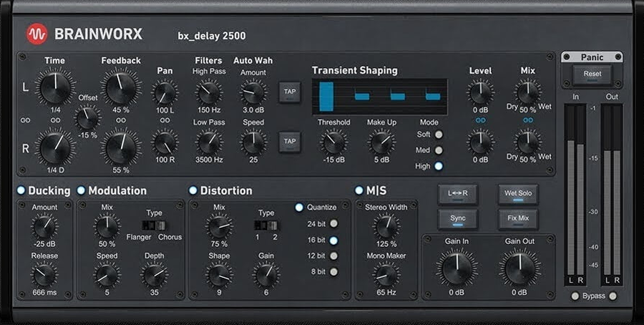This screenshot has width=644, height=325.
Task: Toggle the link icon between Pan knobs
Action: click(165, 120)
